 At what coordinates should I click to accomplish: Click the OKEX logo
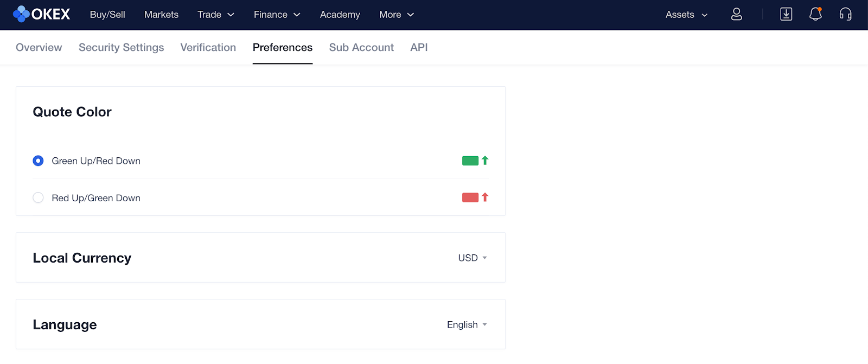(x=42, y=14)
